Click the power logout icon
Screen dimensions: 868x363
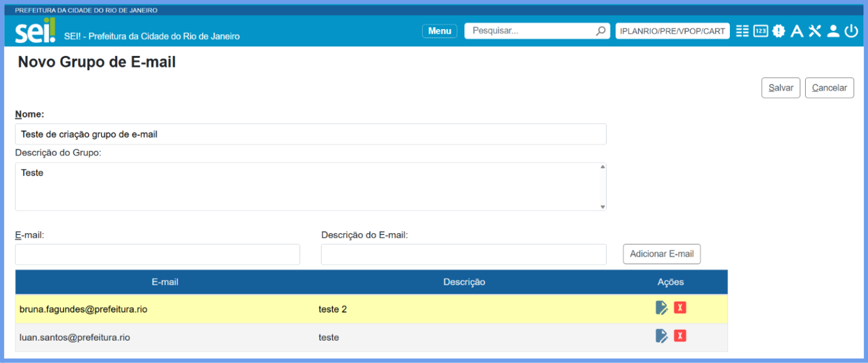[x=851, y=31]
